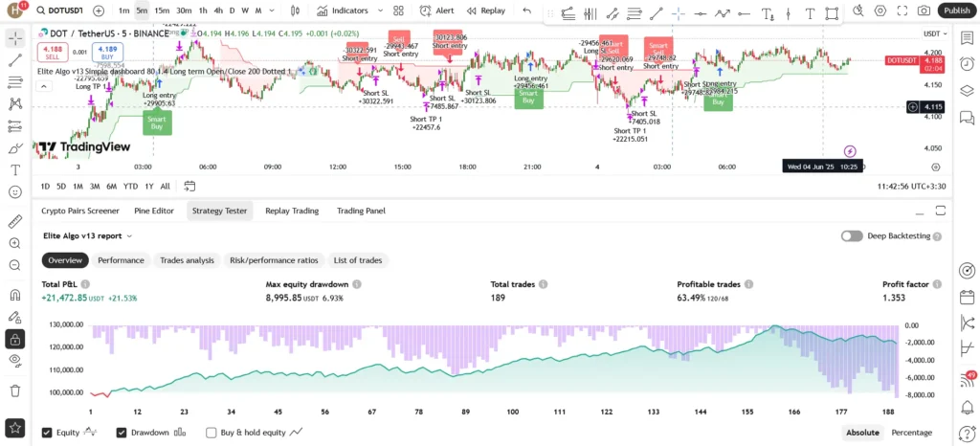Image resolution: width=980 pixels, height=446 pixels.
Task: Open the candlestick chart style menu
Action: point(296,11)
